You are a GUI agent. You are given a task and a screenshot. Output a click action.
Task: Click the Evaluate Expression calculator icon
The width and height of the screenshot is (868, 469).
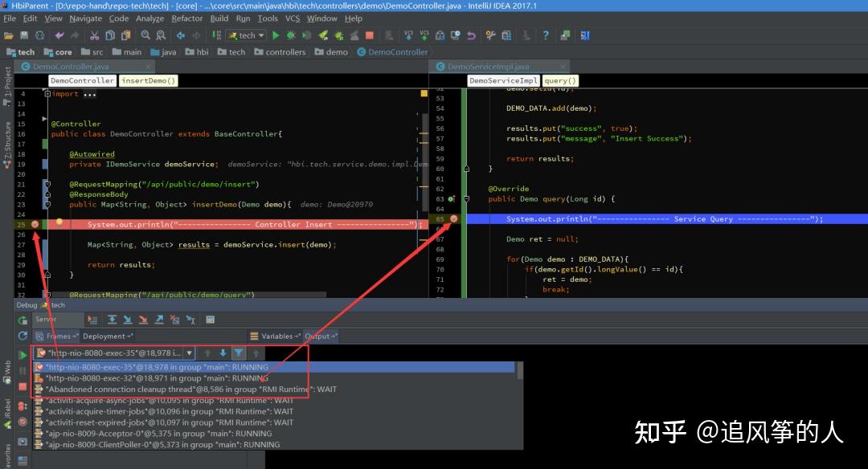[210, 320]
